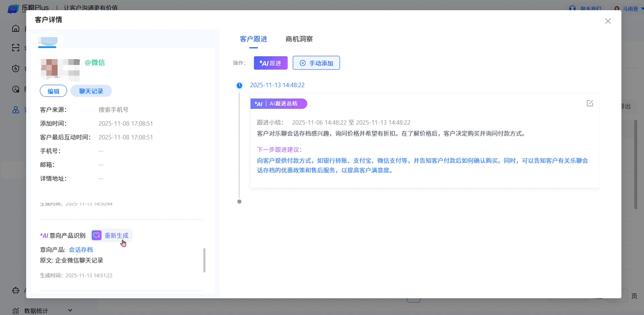Close the 客户详情 dialog
The width and height of the screenshot is (644, 315).
(x=608, y=21)
